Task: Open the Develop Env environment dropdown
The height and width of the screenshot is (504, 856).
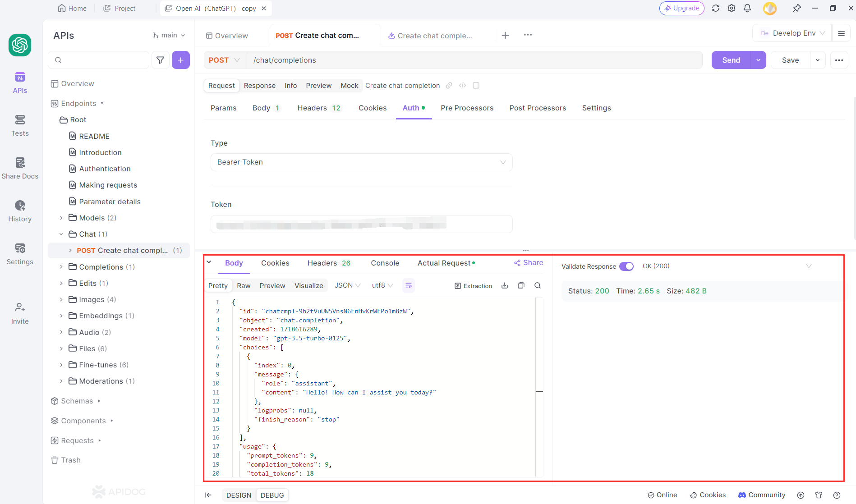Action: tap(793, 33)
